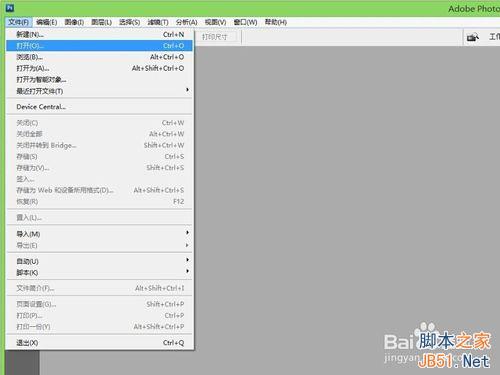Image resolution: width=500 pixels, height=375 pixels.
Task: Expand the 自动(U) submenu
Action: (x=99, y=261)
